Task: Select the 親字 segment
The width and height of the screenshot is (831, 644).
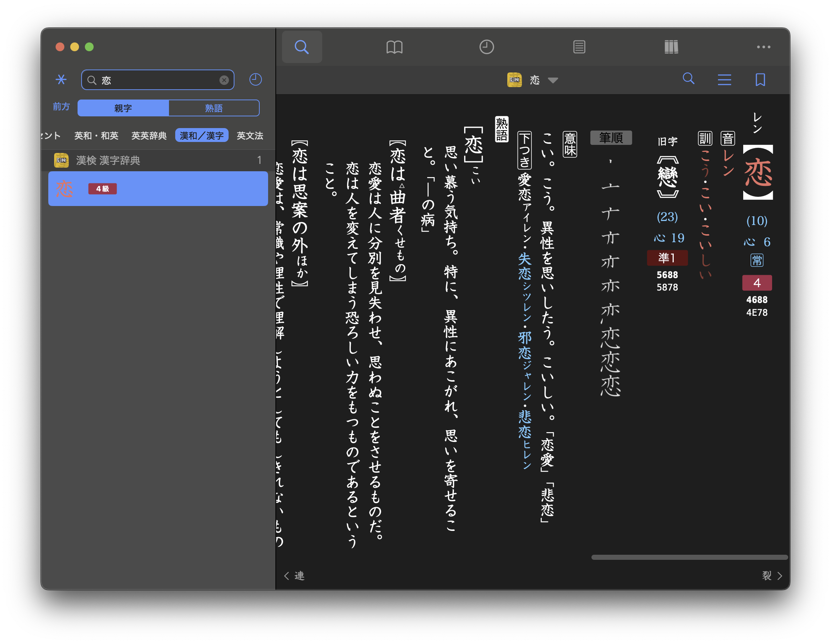Action: (x=123, y=108)
